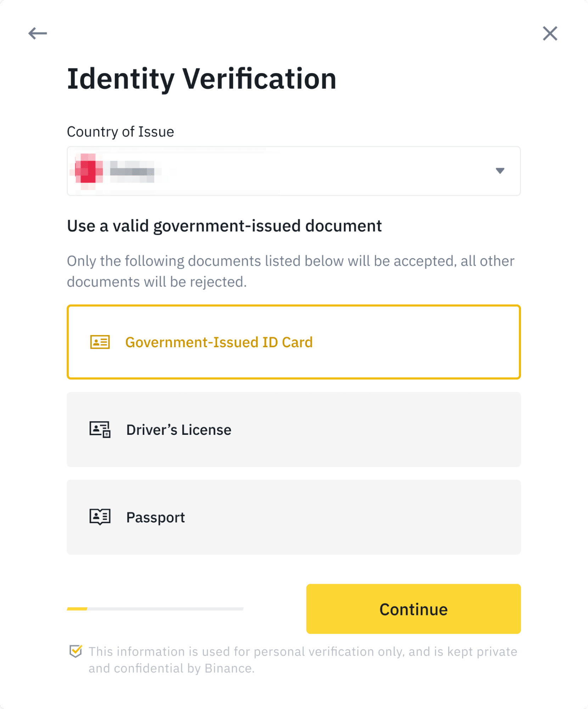Select the Passport document option
This screenshot has height=709, width=588.
pyautogui.click(x=293, y=517)
